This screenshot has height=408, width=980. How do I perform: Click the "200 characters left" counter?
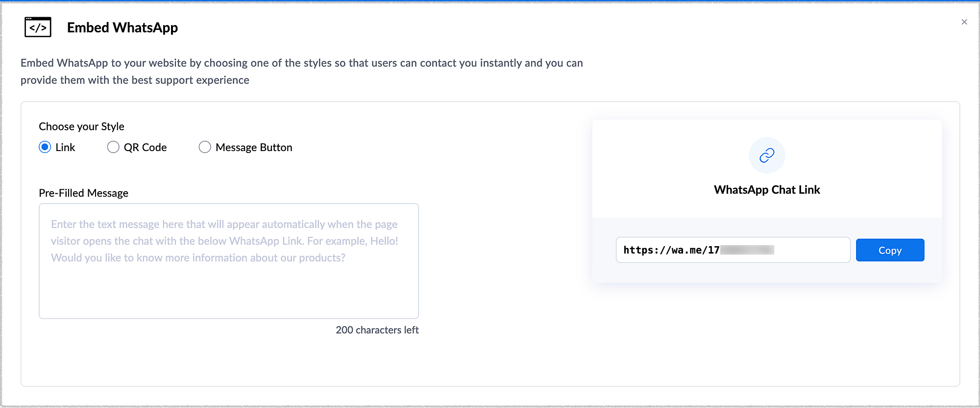pyautogui.click(x=377, y=330)
